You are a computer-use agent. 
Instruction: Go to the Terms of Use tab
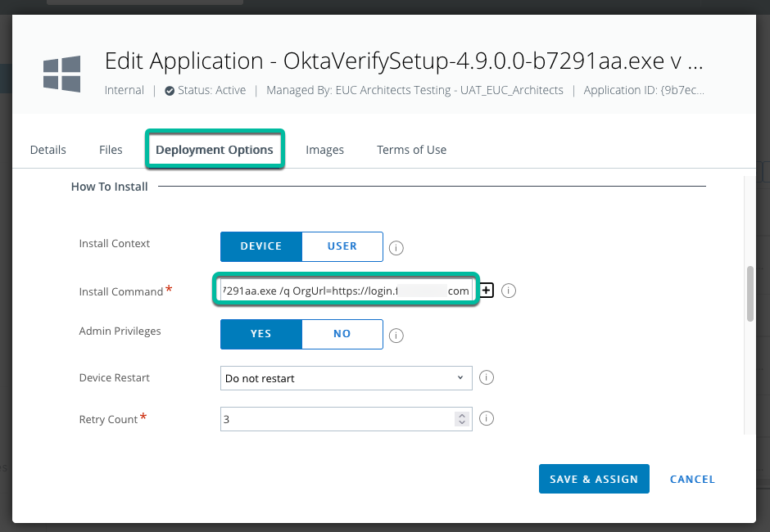(411, 150)
